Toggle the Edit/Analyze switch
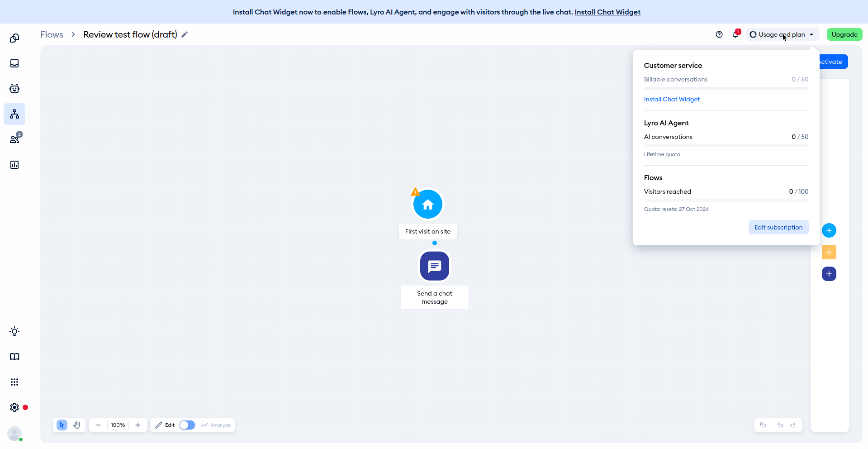The image size is (868, 449). [x=187, y=425]
